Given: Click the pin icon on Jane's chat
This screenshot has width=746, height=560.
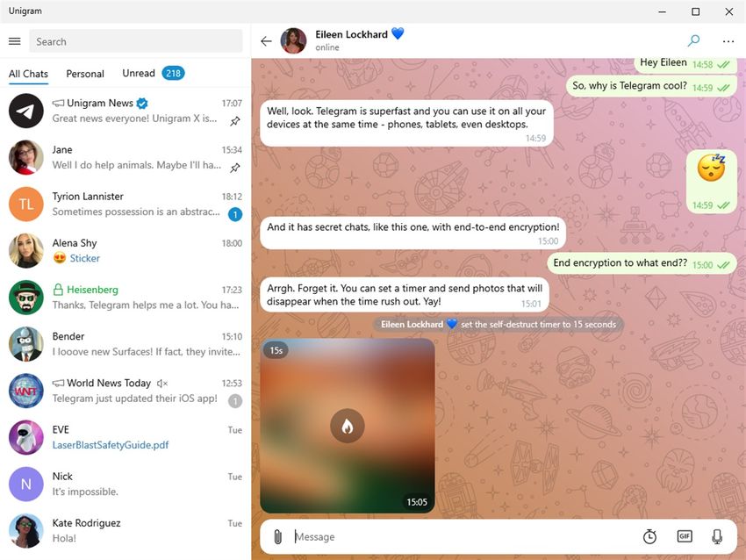Looking at the screenshot, I should click(235, 168).
